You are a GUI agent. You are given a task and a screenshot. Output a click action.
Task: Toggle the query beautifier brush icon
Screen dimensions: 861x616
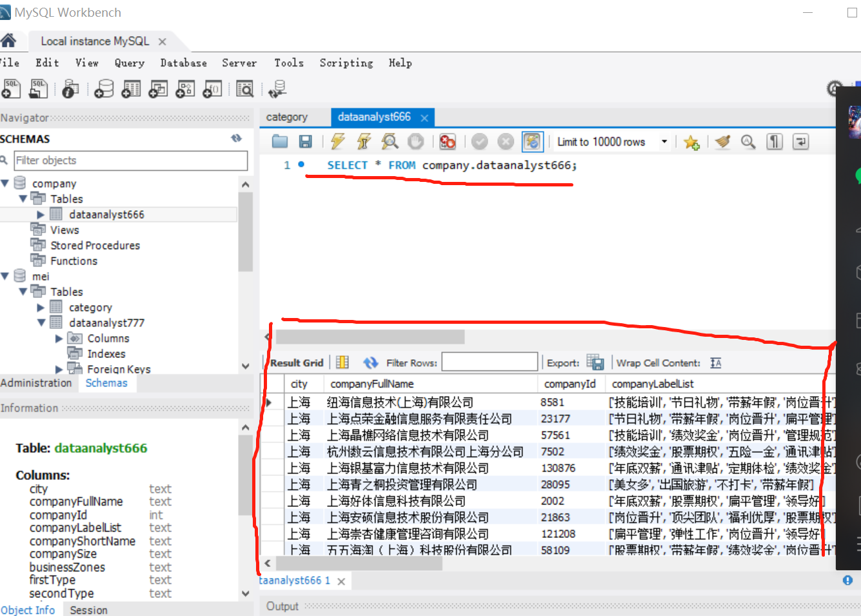click(722, 141)
